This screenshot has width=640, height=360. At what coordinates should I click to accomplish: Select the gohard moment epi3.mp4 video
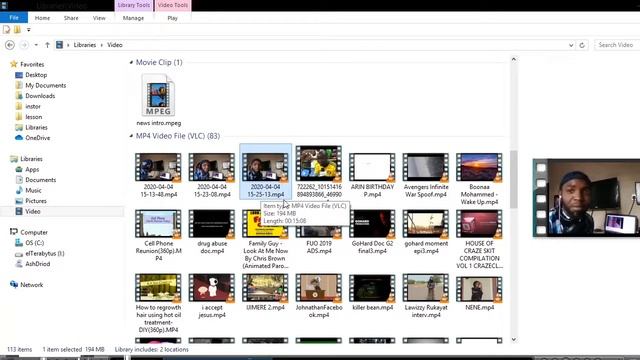(x=426, y=232)
